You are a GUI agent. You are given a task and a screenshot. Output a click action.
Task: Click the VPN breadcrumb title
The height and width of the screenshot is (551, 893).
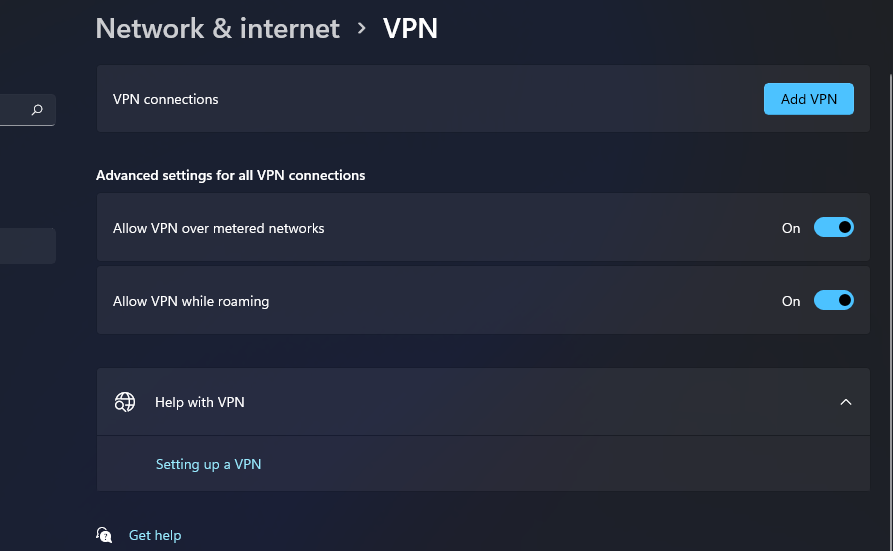pos(410,28)
